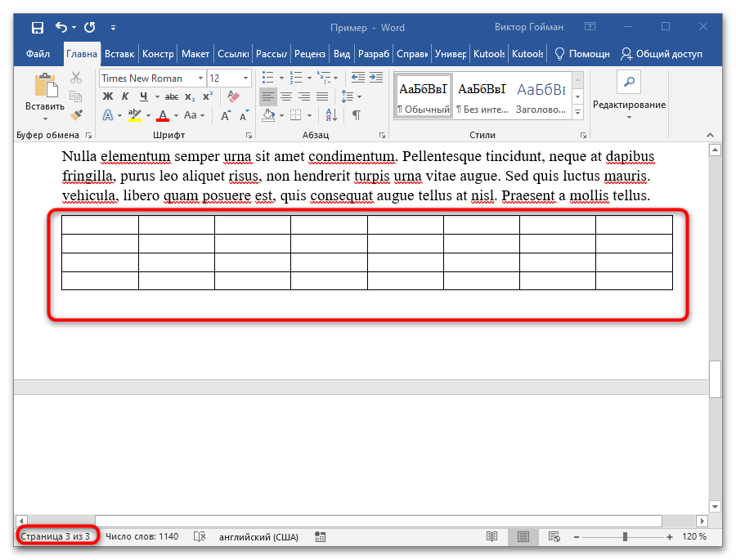The image size is (736, 560).
Task: Open the Times New Roman font dropdown
Action: 200,78
